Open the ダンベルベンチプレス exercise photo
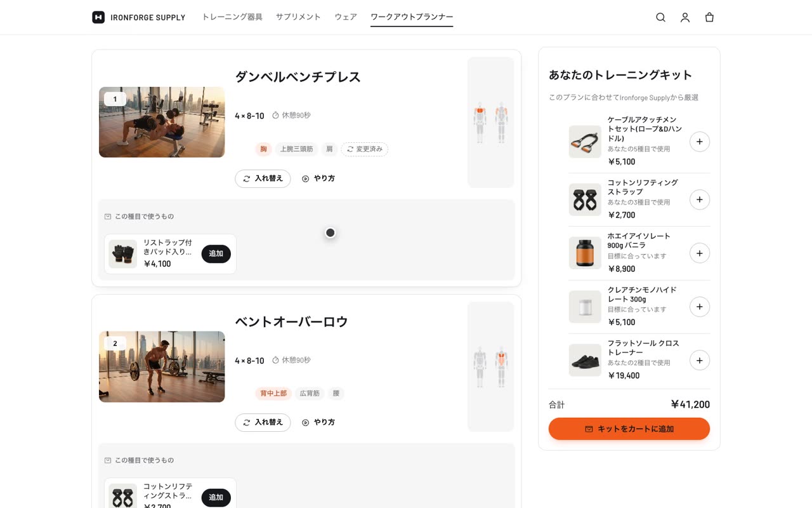 click(162, 122)
